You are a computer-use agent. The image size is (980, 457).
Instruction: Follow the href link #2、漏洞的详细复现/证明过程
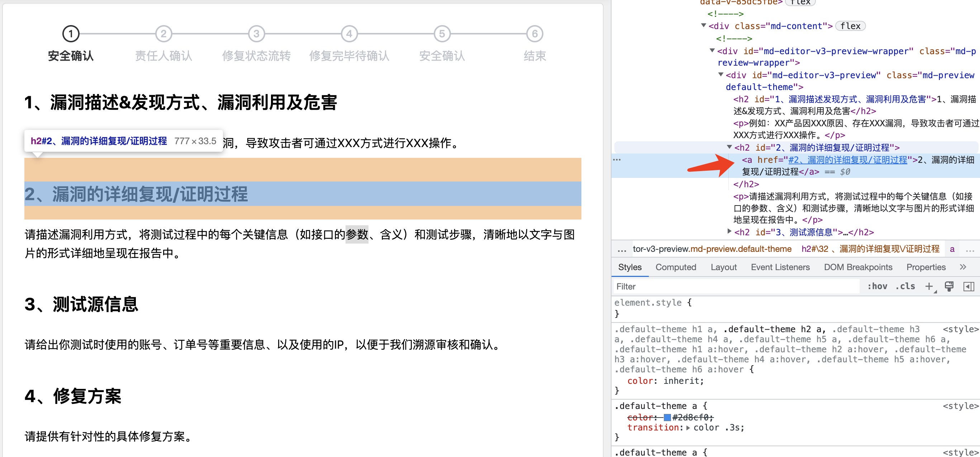pyautogui.click(x=847, y=160)
